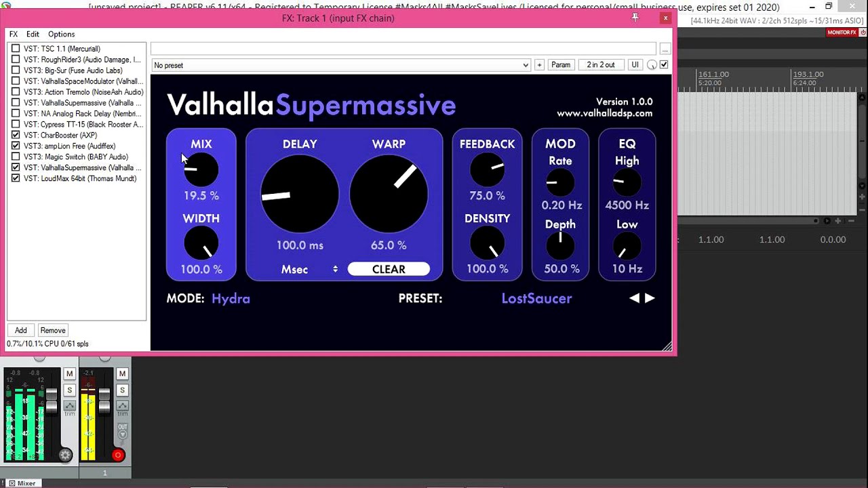Image resolution: width=868 pixels, height=488 pixels.
Task: Open track 1 envelope trim button
Action: (x=122, y=406)
